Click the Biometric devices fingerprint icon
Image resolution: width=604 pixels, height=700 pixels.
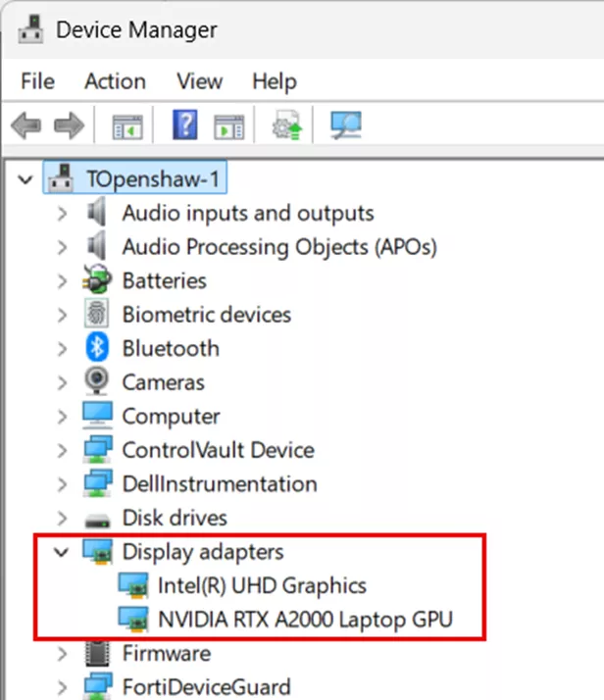[96, 314]
